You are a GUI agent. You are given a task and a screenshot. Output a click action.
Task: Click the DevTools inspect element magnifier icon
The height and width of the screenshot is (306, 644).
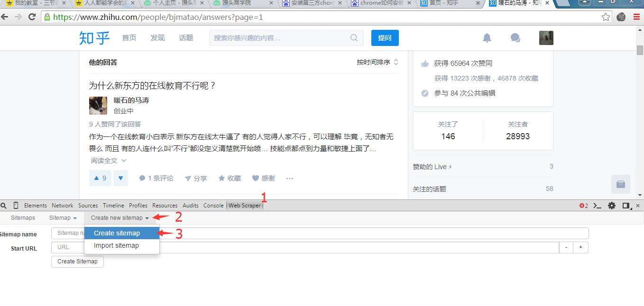(4, 206)
